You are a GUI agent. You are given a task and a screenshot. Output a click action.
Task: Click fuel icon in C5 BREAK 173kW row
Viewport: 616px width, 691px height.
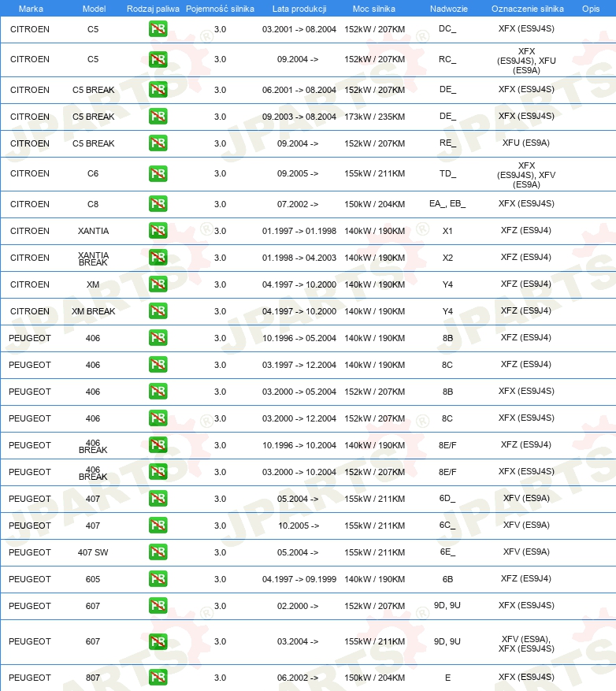(x=158, y=117)
